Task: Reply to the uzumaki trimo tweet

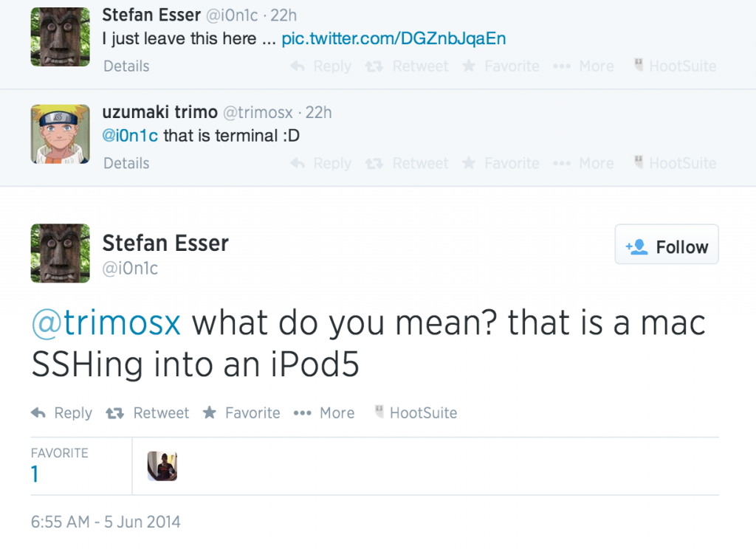Action: click(x=321, y=163)
